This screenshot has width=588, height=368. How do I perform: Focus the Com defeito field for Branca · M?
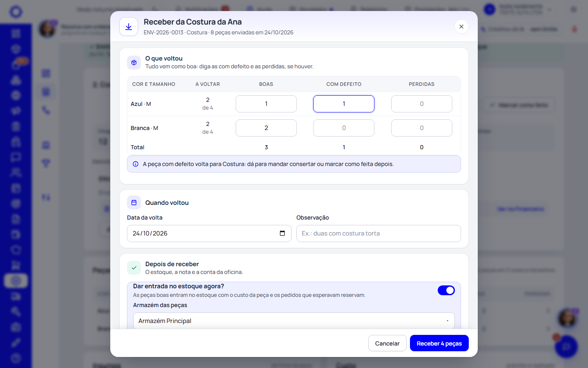tap(344, 128)
